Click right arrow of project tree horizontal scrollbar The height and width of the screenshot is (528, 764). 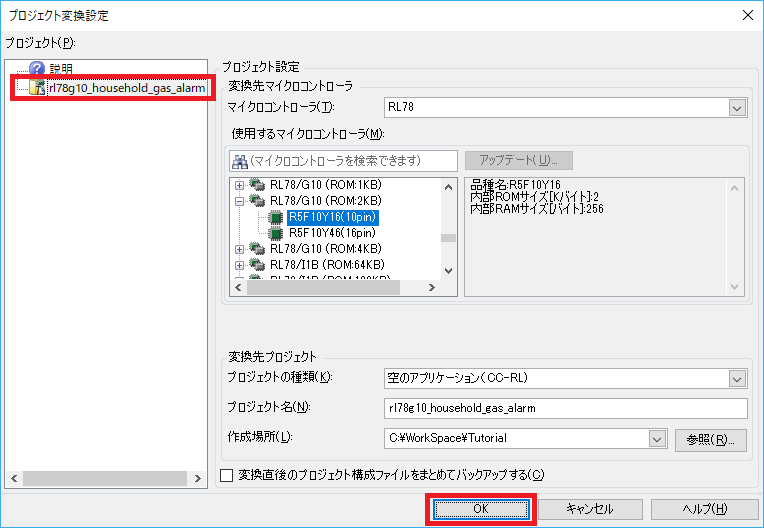coord(197,478)
